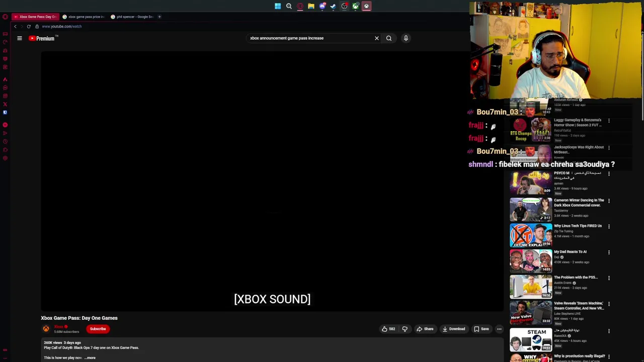Open X (Twitter) in Opera sidebar

(5, 105)
